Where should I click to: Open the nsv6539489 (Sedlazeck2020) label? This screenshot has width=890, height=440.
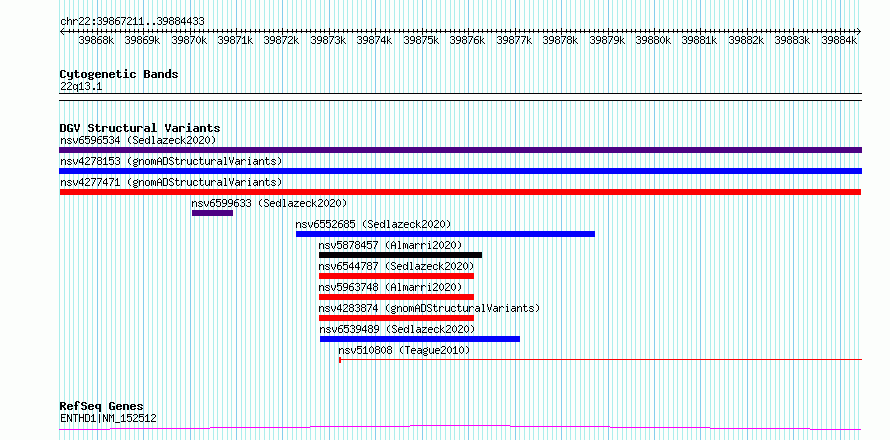pyautogui.click(x=397, y=329)
